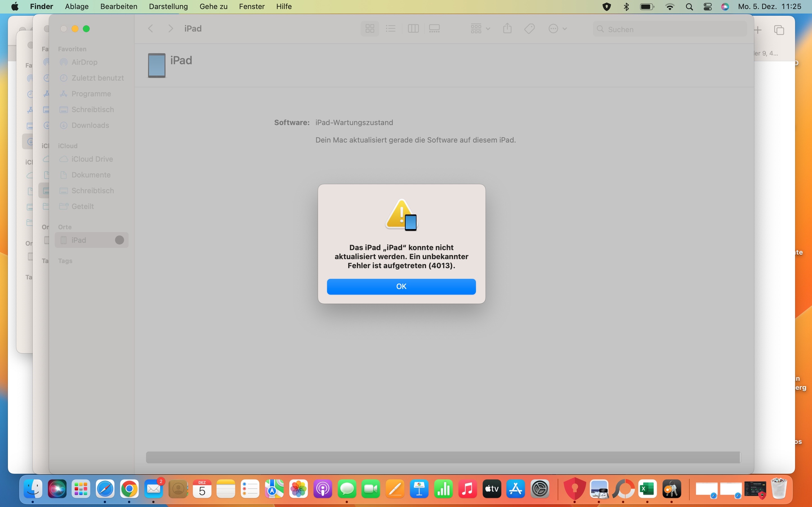Switch to list view in Finder toolbar
812x507 pixels.
coord(390,29)
